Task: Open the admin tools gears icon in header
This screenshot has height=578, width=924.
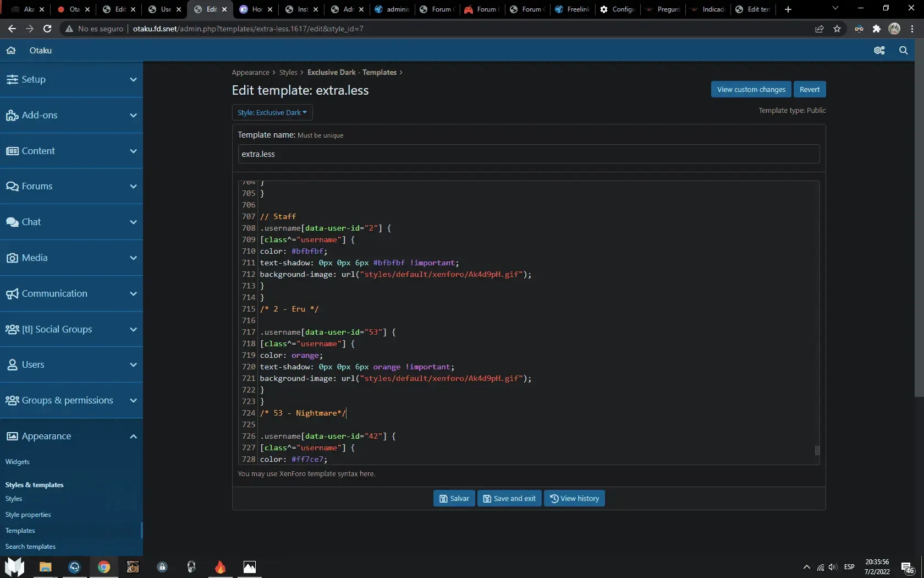Action: (x=879, y=50)
